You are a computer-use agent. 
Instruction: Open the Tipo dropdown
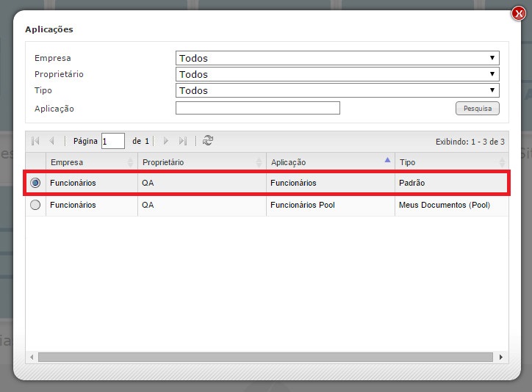tap(337, 90)
